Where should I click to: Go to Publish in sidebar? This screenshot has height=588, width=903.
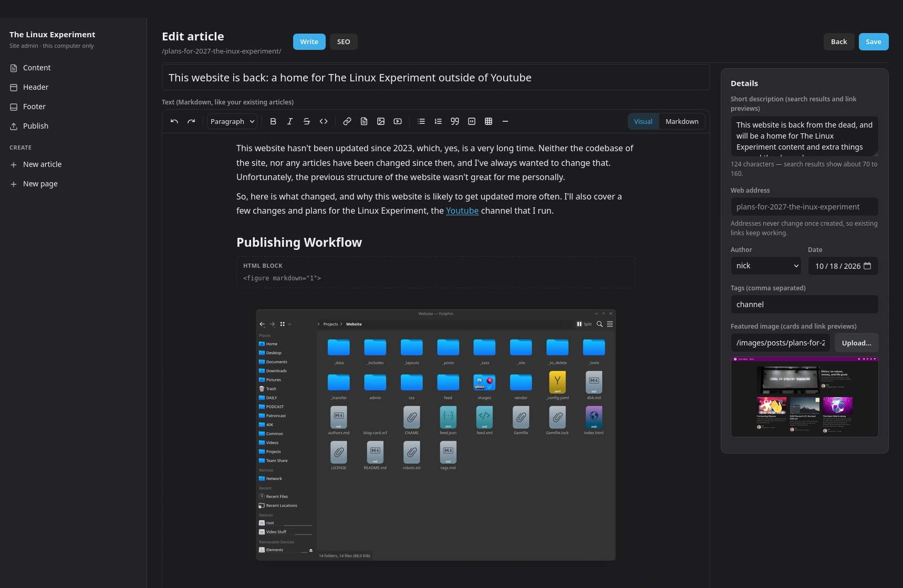[74, 126]
